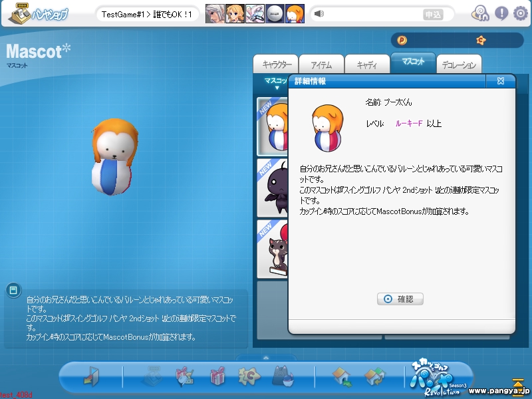Click the yellow scroll-to-top arrow icon
The height and width of the screenshot is (399, 532).
pos(518,387)
